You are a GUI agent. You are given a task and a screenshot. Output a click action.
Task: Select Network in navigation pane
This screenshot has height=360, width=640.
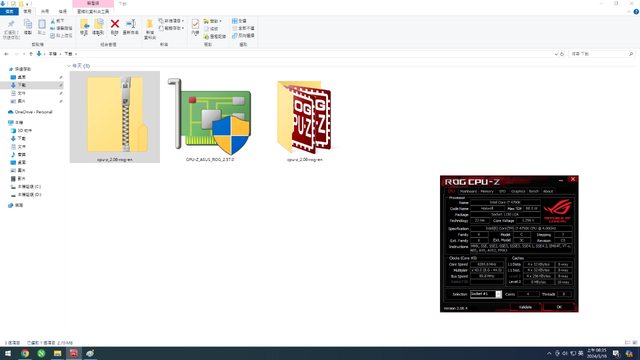tap(16, 205)
